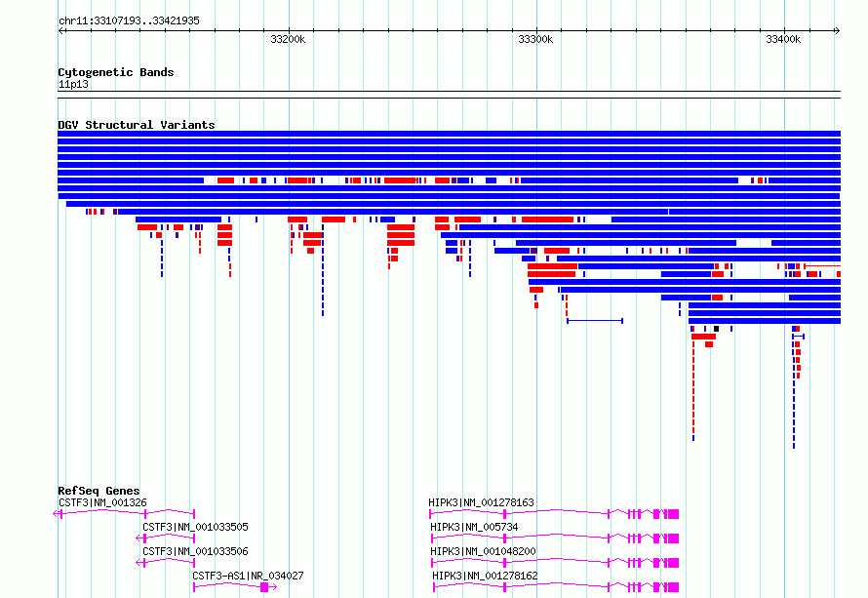This screenshot has width=868, height=598.
Task: Click the gene model glyph under CSTF3|NM_001326
Action: click(x=124, y=514)
